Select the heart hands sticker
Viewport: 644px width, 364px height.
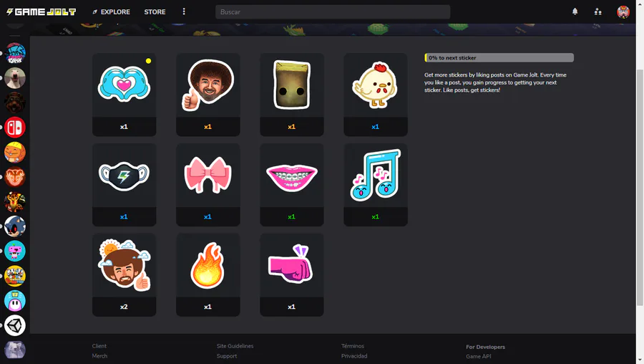point(124,85)
